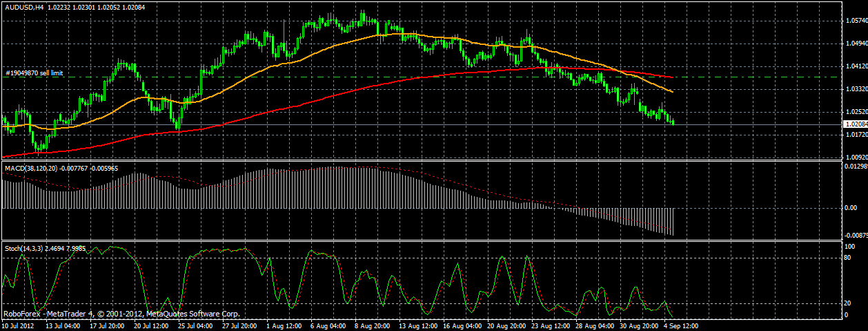Click the 10 Jul 2012 date label
The image size is (868, 331).
19,325
